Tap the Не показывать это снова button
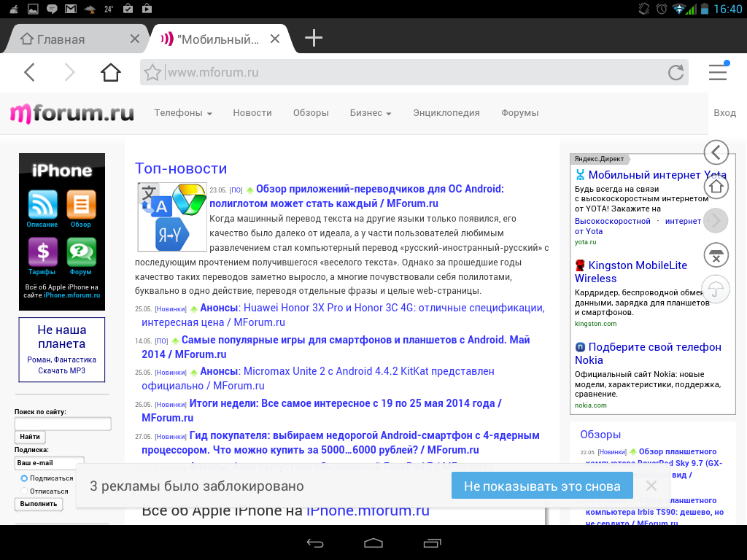The height and width of the screenshot is (560, 747). coord(542,486)
